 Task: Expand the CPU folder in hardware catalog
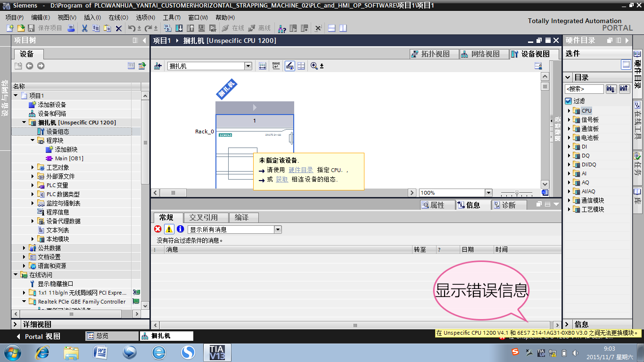[x=569, y=111]
